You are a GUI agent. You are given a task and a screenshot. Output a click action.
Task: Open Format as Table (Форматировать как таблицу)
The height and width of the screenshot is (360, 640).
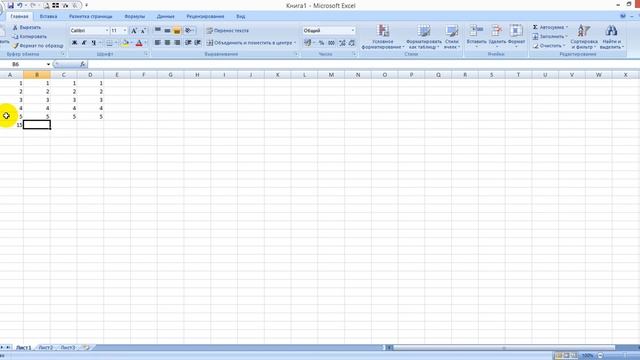click(x=424, y=37)
